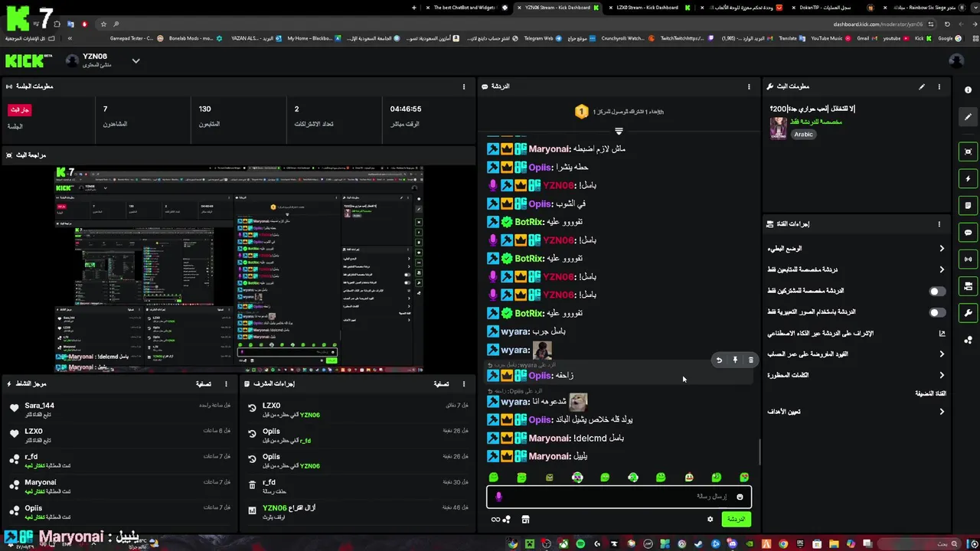This screenshot has width=980, height=551.
Task: Delete the hovered Opiis chat message
Action: point(751,360)
